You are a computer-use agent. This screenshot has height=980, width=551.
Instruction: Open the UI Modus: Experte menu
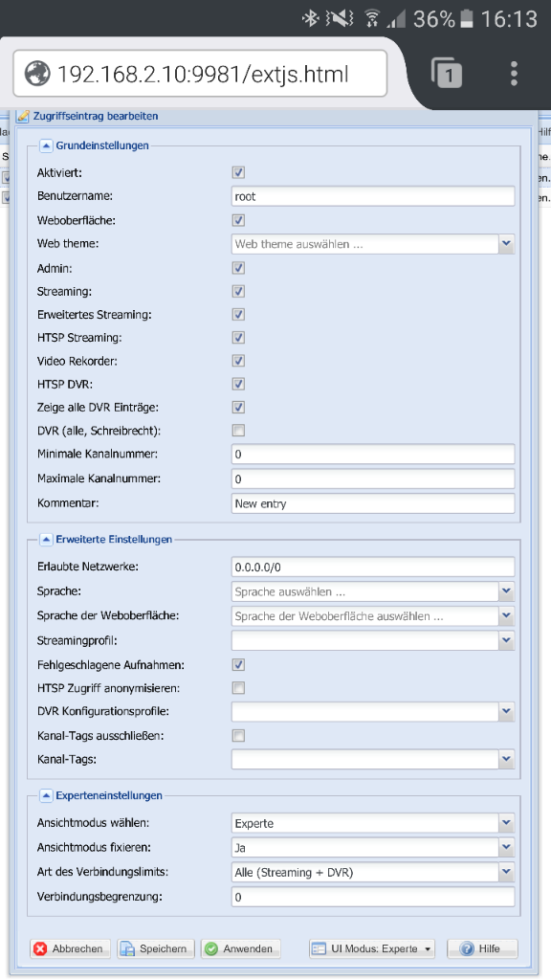click(x=372, y=948)
